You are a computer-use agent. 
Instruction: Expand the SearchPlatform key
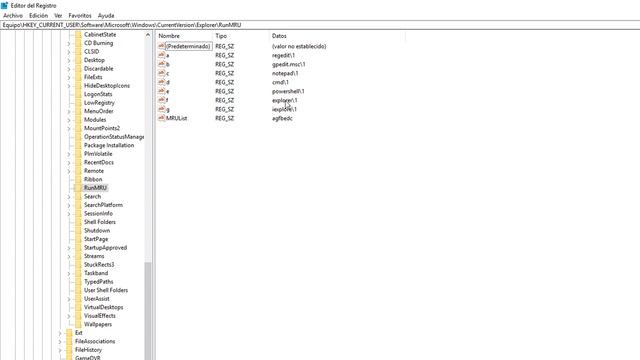coord(69,205)
